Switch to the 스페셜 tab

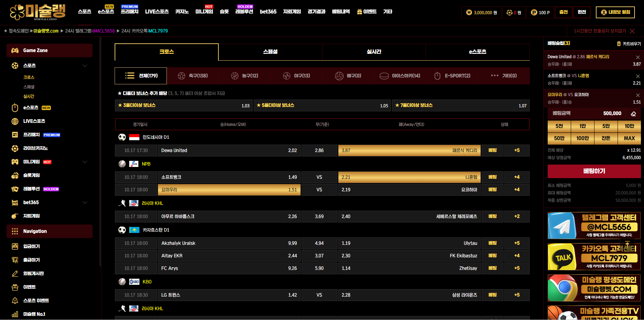click(270, 52)
